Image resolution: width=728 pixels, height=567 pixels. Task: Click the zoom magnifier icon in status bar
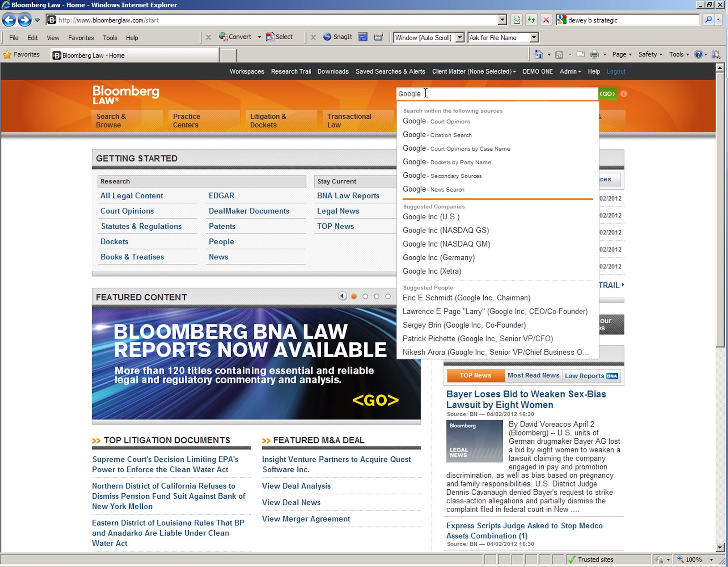click(681, 560)
